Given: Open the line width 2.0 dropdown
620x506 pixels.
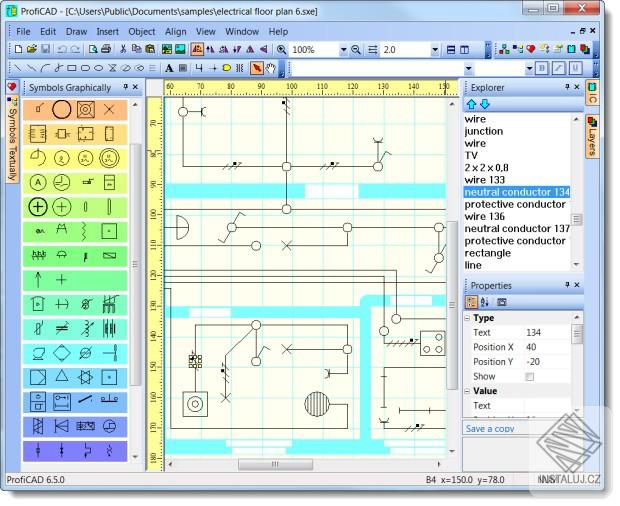Looking at the screenshot, I should (x=435, y=49).
